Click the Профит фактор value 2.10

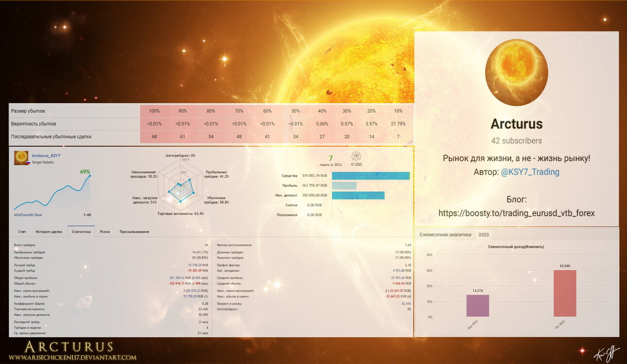[x=408, y=265]
